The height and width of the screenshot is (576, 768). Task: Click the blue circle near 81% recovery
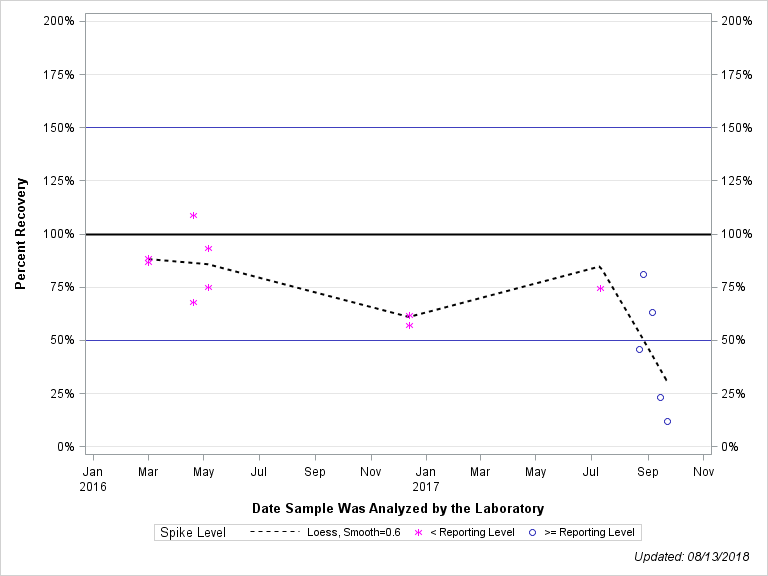(644, 274)
